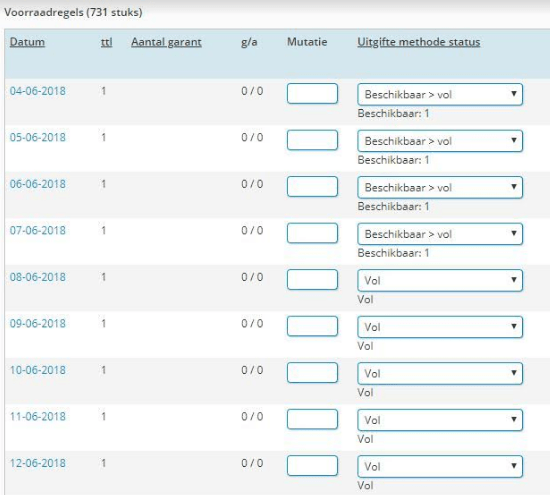Sort table by the Datum column header

[27, 42]
